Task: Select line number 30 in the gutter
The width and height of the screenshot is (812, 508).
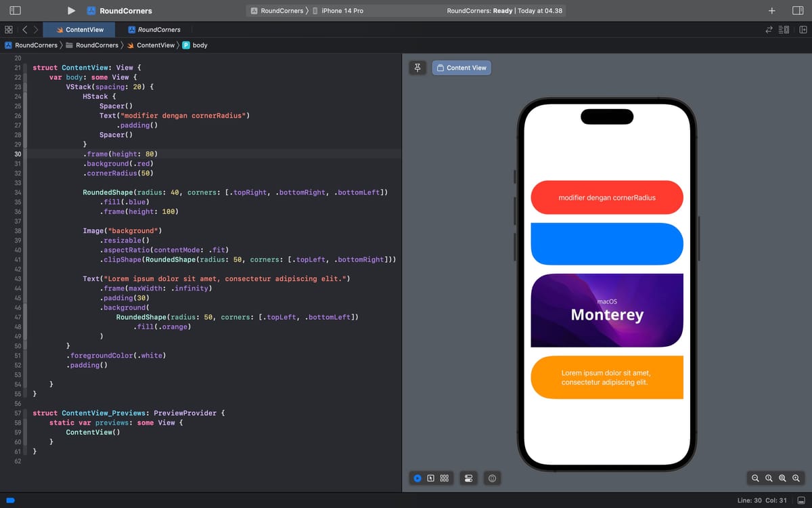Action: (x=18, y=154)
